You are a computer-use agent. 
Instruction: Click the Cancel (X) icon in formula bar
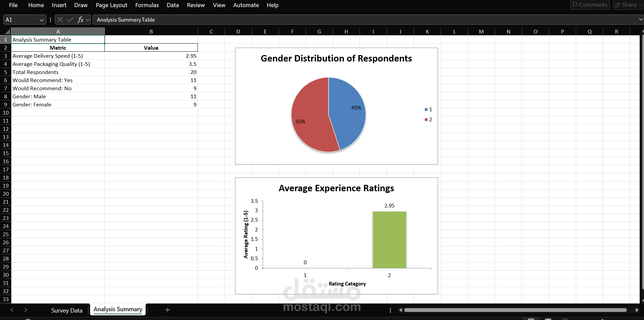click(60, 20)
